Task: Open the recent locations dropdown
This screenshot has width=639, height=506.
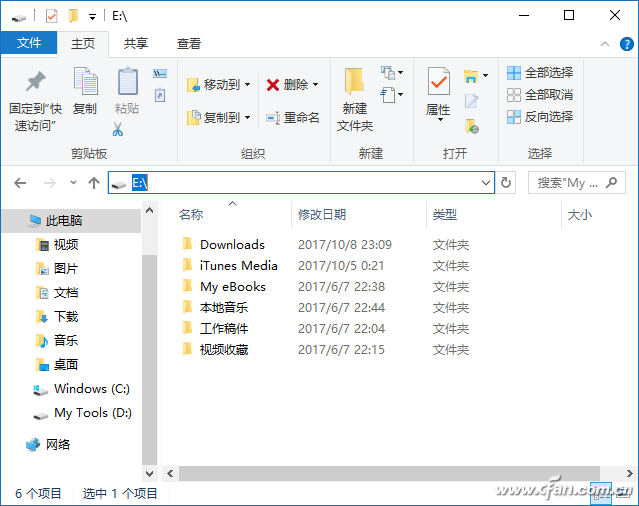Action: point(73,183)
